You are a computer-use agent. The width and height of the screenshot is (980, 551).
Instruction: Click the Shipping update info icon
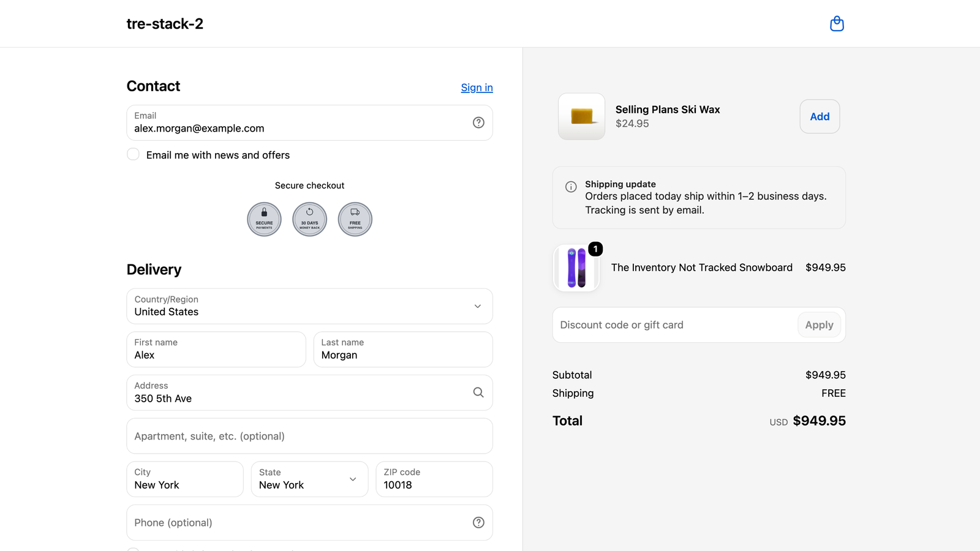571,187
